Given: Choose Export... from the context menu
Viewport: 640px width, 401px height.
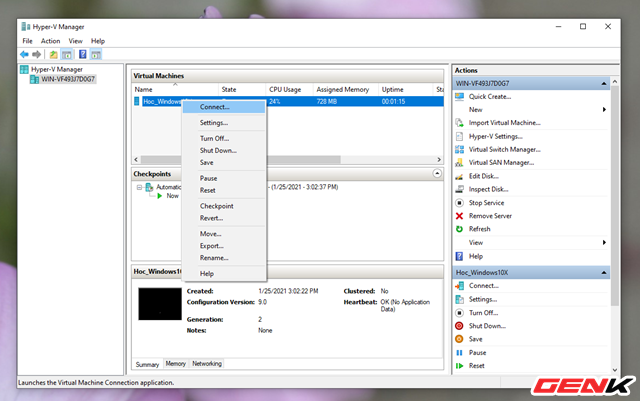Looking at the screenshot, I should pyautogui.click(x=224, y=246).
